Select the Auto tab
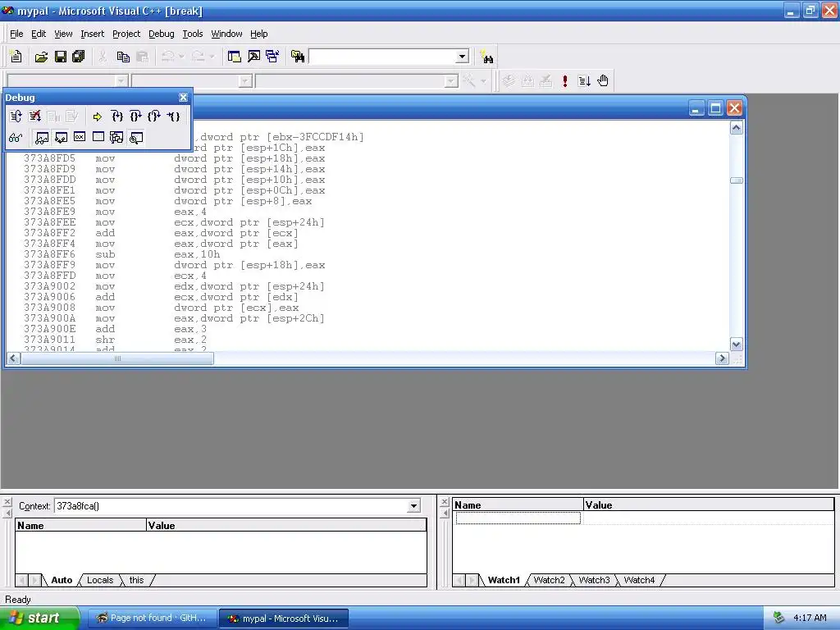Screen dimensions: 840x630 (x=62, y=580)
